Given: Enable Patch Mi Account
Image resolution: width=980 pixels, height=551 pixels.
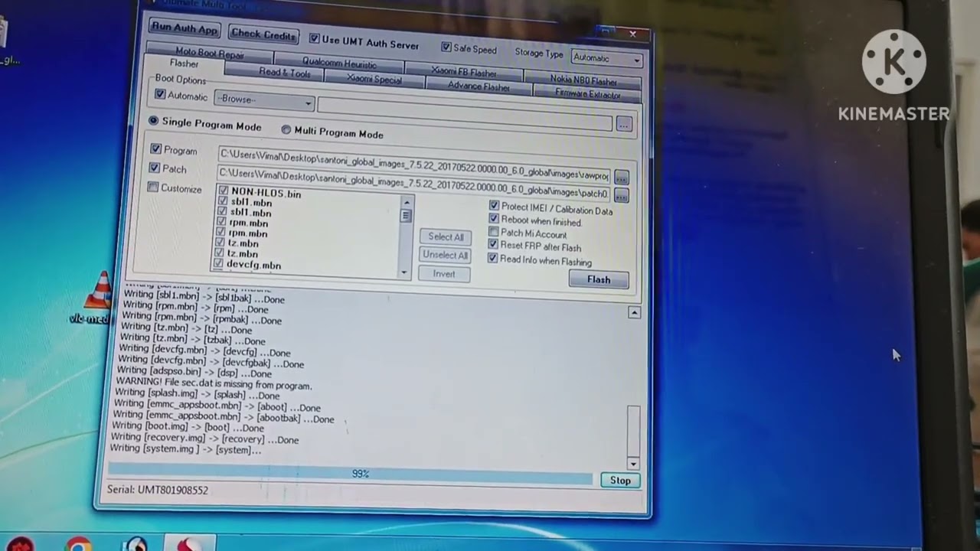Looking at the screenshot, I should tap(494, 232).
